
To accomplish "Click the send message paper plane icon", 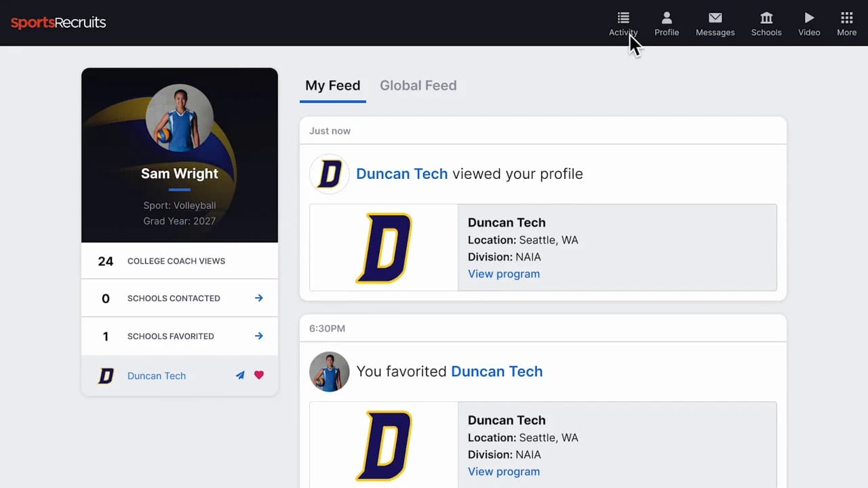I will point(240,375).
